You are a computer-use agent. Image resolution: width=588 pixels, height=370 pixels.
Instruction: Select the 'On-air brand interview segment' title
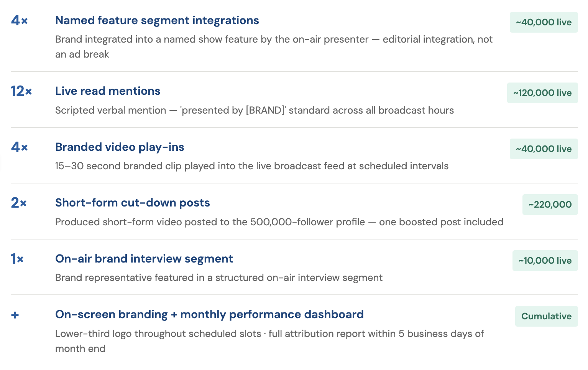click(x=144, y=259)
